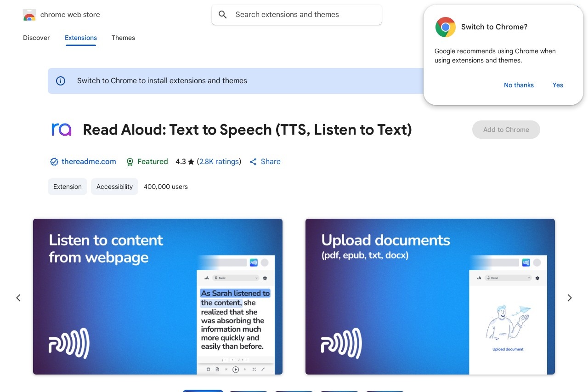The width and height of the screenshot is (588, 392).
Task: Open the Discover tab
Action: pos(36,38)
